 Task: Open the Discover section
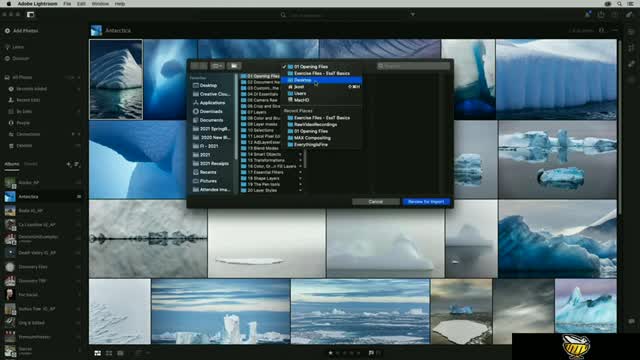click(x=17, y=58)
